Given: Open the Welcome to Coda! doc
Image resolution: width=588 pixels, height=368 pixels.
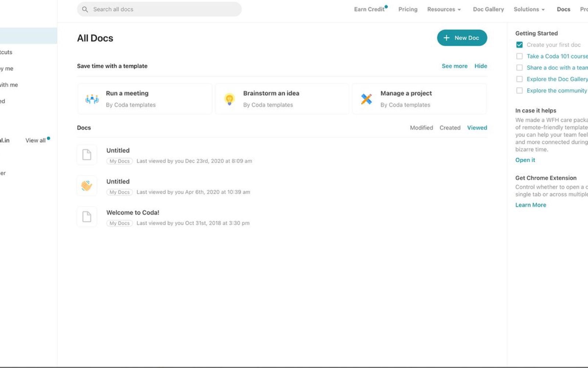Looking at the screenshot, I should point(282,217).
